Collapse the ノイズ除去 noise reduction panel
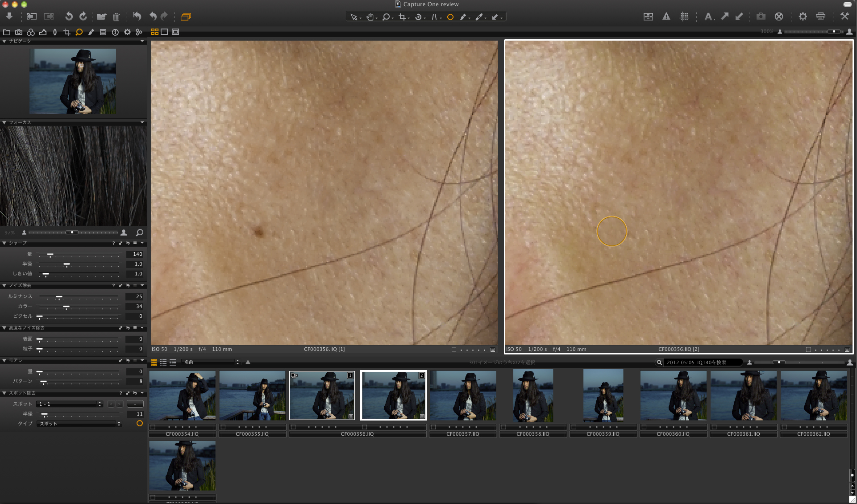Screen dimensions: 857x504 4,285
